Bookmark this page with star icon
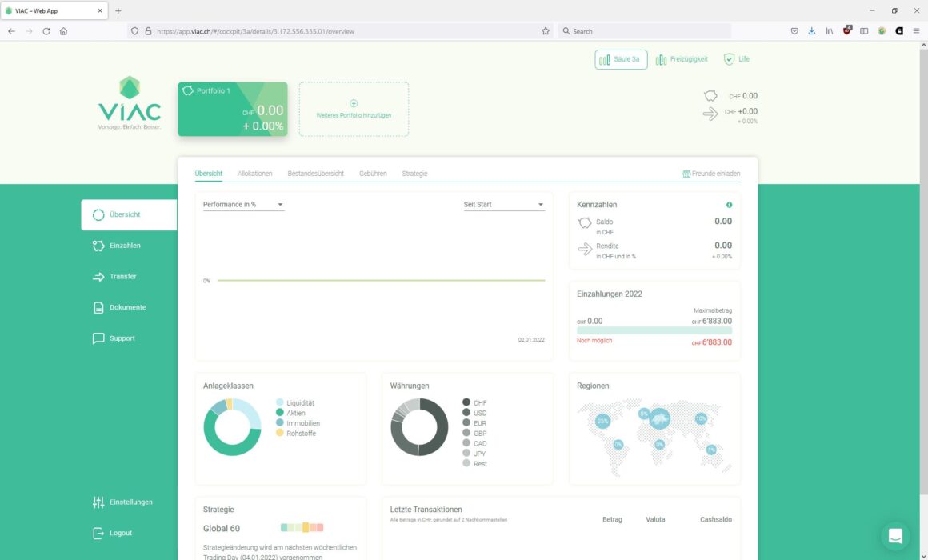Screen dimensions: 928x560 pos(545,31)
